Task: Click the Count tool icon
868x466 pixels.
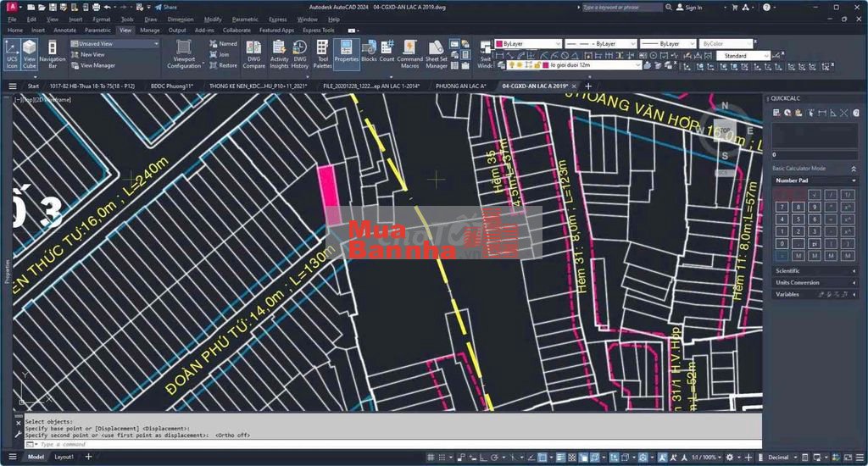Action: 387,53
